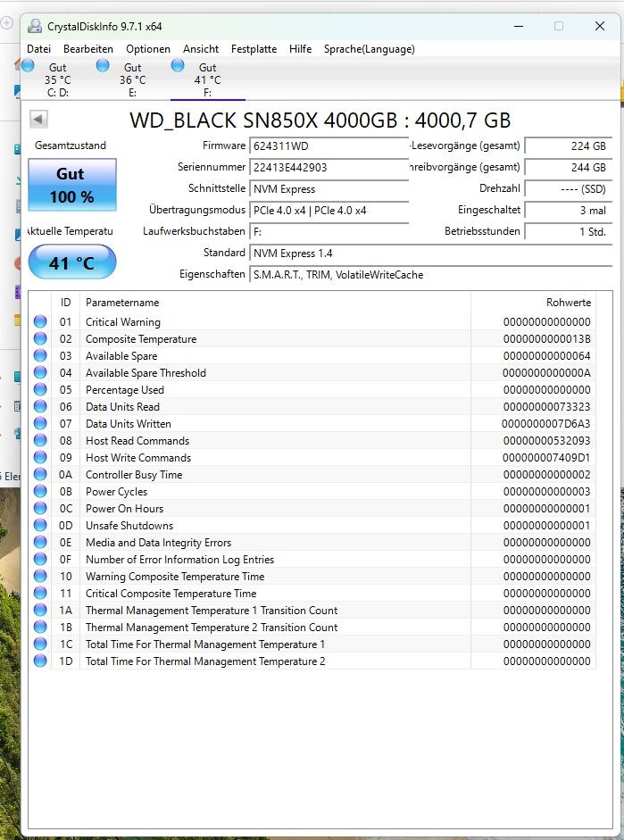This screenshot has width=624, height=840.
Task: Click the total writes value 244 GB
Action: 569,167
